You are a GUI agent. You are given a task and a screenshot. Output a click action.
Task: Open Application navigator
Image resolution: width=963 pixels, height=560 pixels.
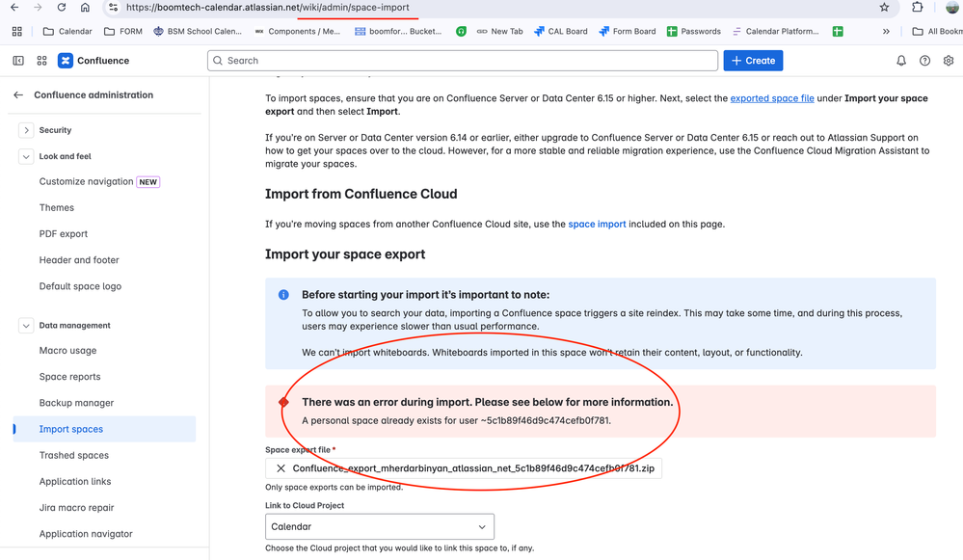[86, 534]
